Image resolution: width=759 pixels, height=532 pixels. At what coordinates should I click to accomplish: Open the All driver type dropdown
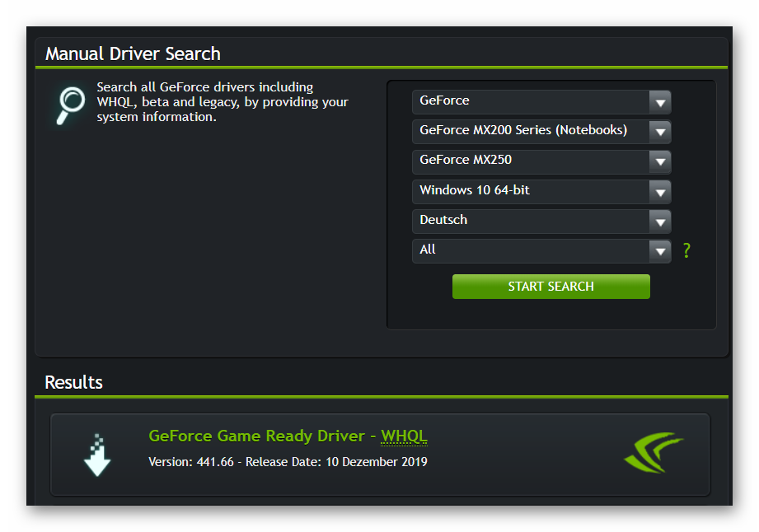coord(541,251)
